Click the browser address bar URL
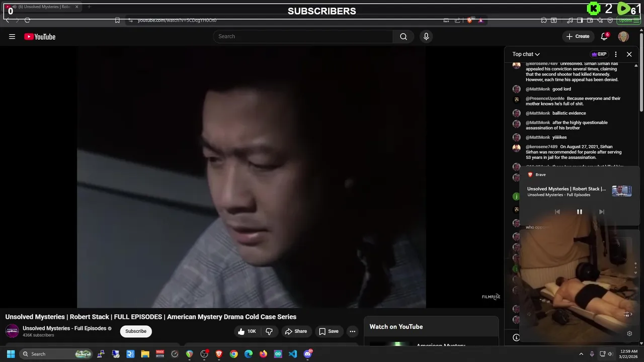This screenshot has height=362, width=644. (x=177, y=20)
